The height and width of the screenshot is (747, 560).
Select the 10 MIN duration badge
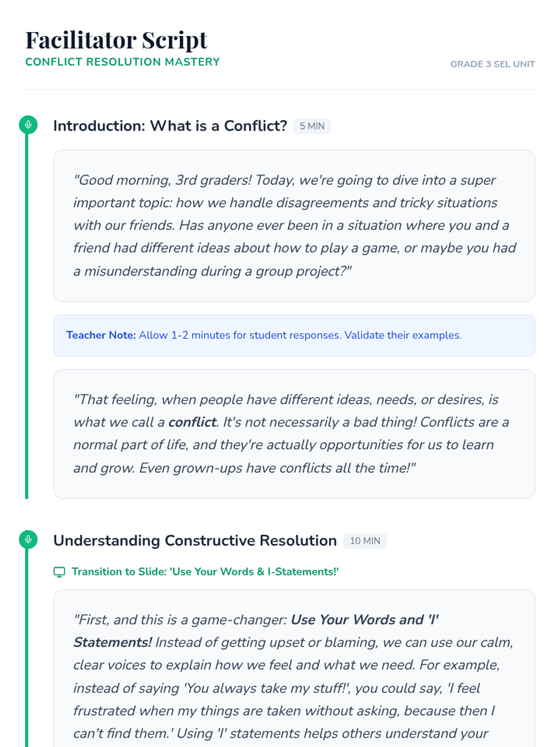pos(365,541)
